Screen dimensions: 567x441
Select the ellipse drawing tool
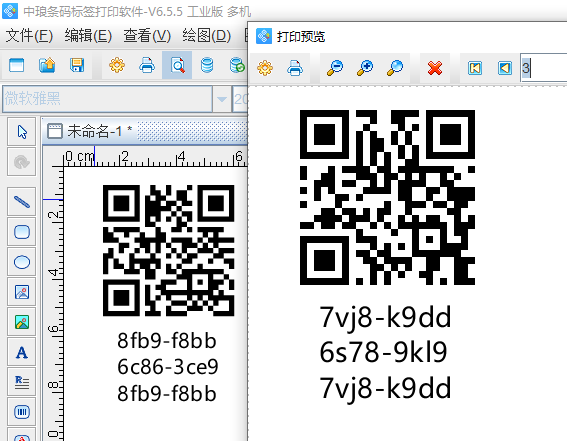point(22,262)
